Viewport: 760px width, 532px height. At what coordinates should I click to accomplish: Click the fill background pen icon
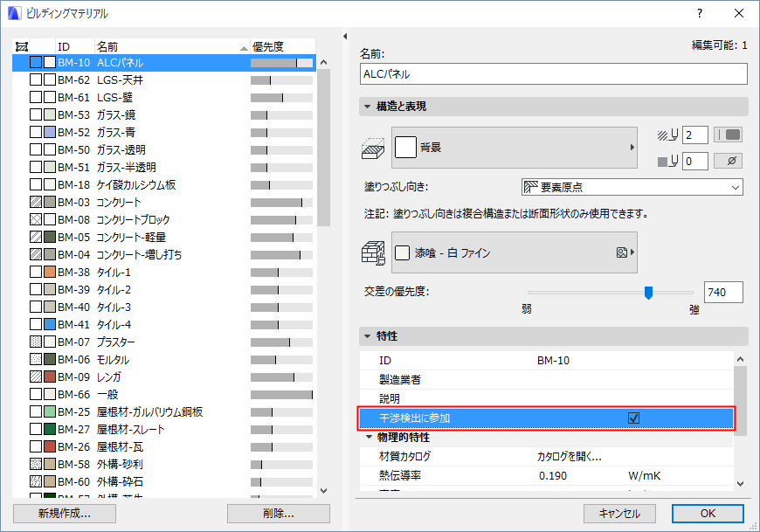pyautogui.click(x=667, y=162)
